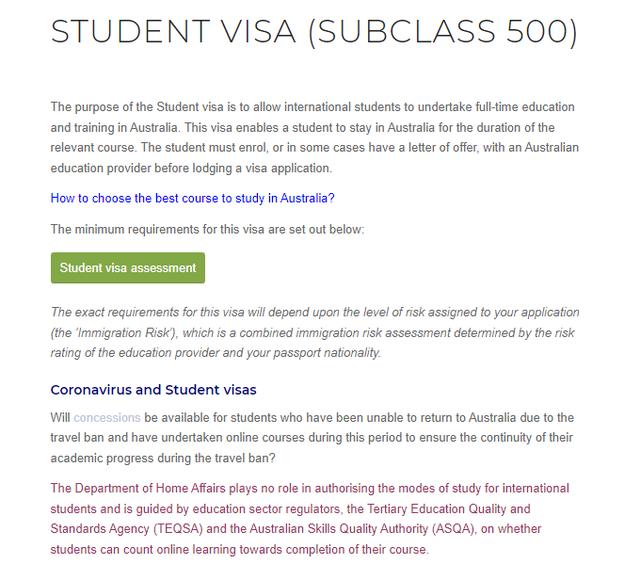This screenshot has width=640, height=564.
Task: Open the how to choose best course link
Action: [192, 198]
